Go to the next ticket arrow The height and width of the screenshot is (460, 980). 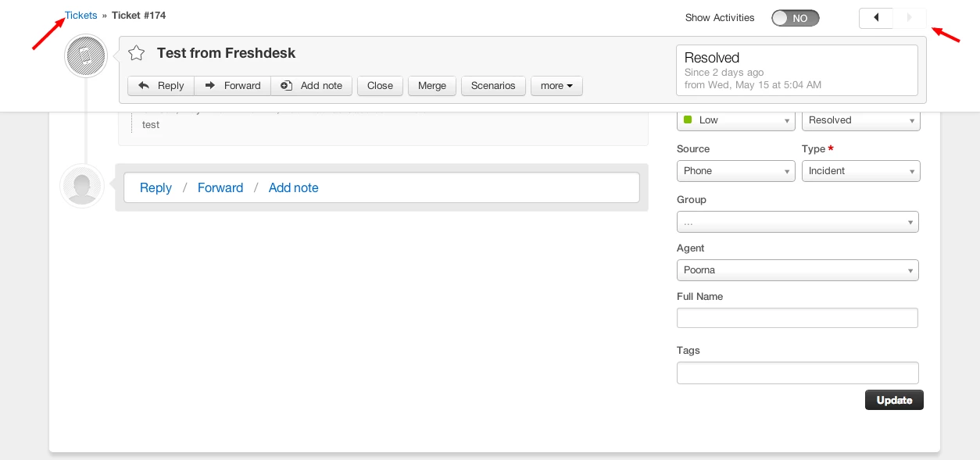tap(910, 18)
